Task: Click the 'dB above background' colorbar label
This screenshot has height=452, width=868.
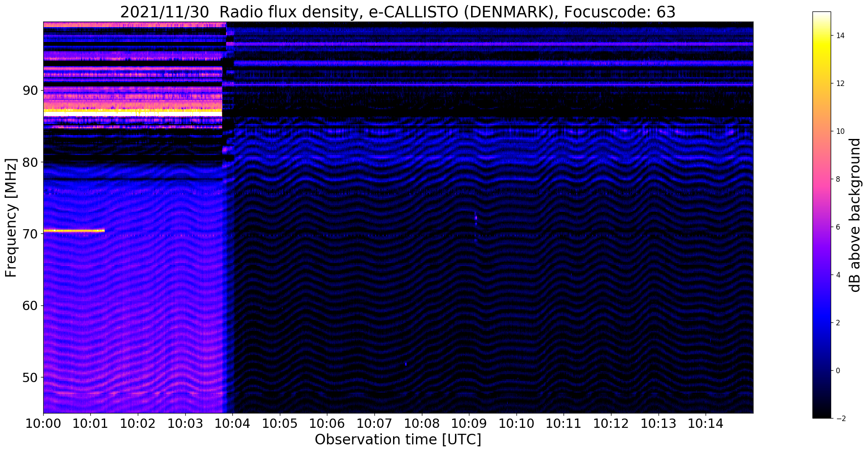Action: pos(855,215)
